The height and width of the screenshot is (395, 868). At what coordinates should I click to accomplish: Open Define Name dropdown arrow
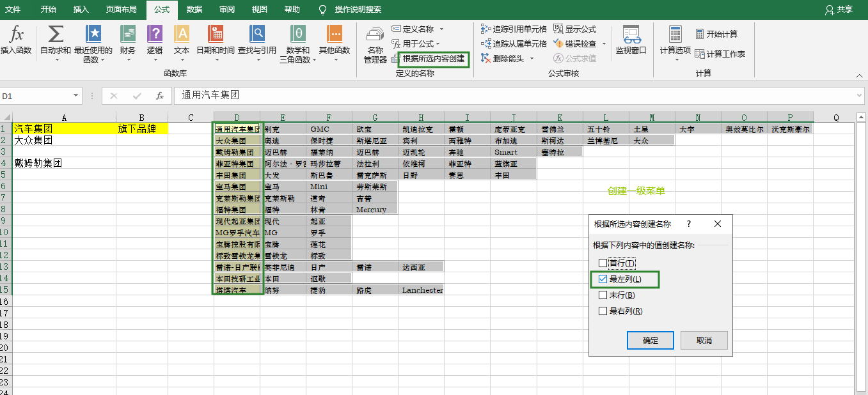[x=441, y=29]
